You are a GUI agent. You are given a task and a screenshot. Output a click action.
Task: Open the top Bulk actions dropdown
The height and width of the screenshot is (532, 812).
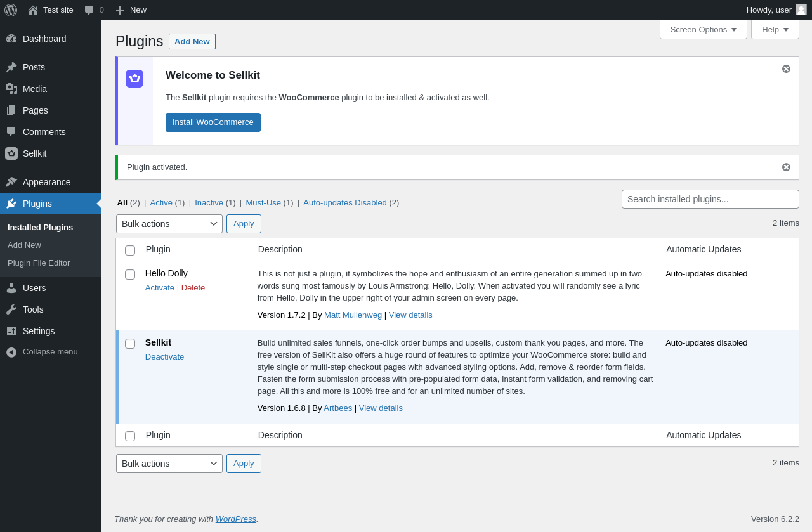[x=169, y=224]
